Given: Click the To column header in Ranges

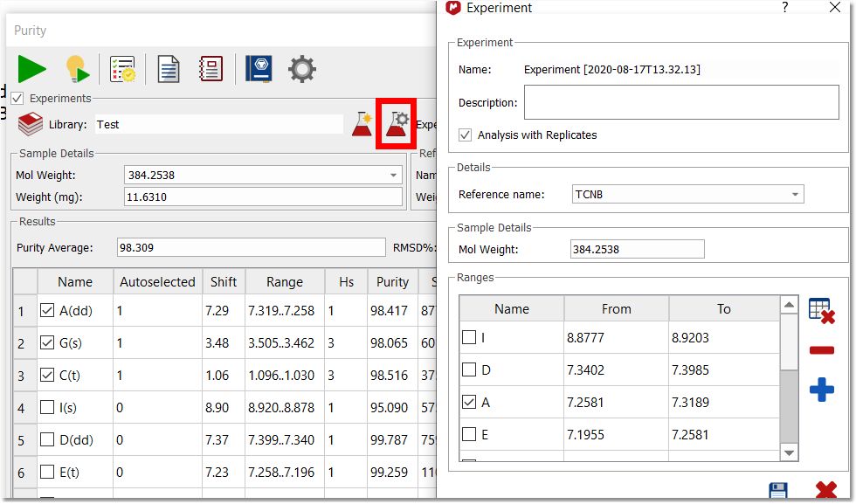Looking at the screenshot, I should [724, 309].
